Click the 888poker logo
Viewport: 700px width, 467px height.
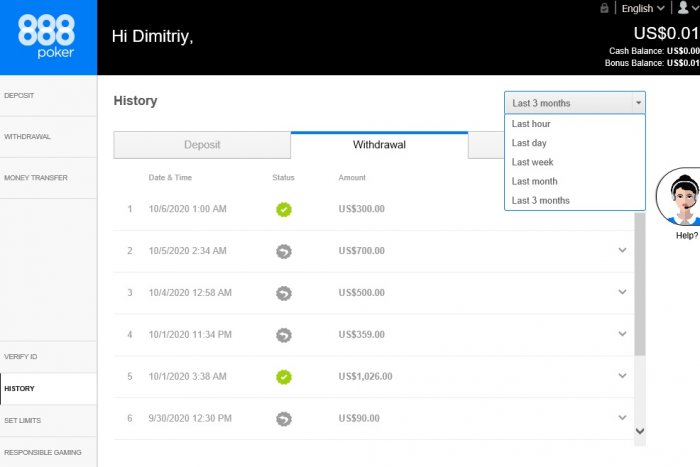(48, 37)
